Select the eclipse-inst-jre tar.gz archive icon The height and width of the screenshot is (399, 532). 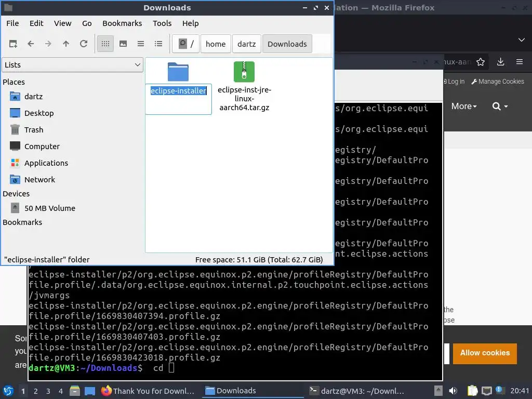coord(244,72)
